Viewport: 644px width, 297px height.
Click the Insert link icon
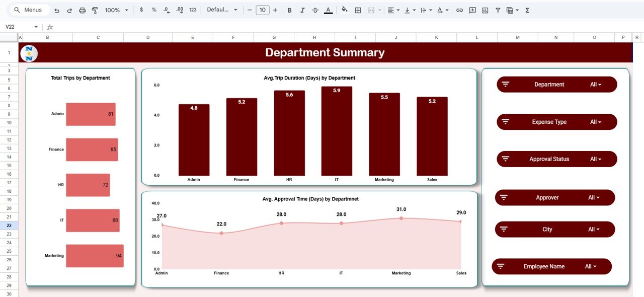pyautogui.click(x=459, y=10)
